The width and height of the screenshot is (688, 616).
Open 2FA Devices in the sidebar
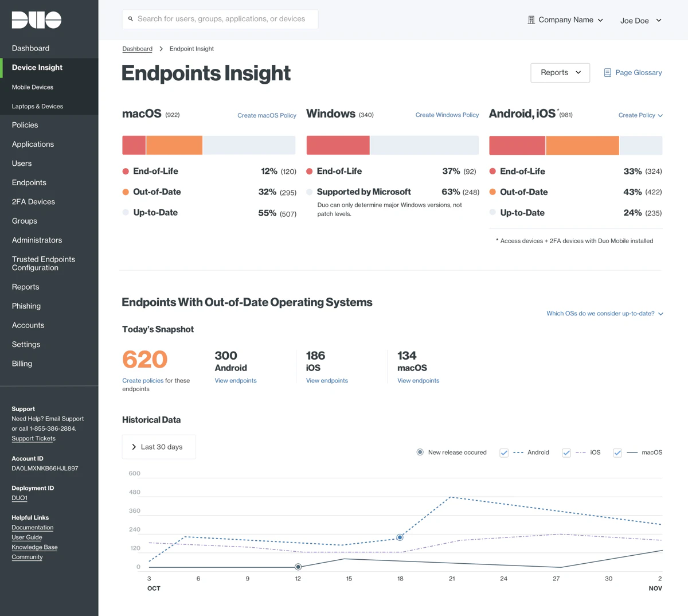click(33, 202)
